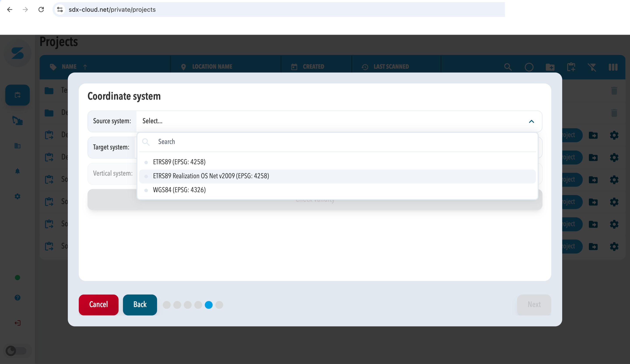Sort by LOCATION NAME column header
Viewport: 630px width, 364px height.
(212, 67)
